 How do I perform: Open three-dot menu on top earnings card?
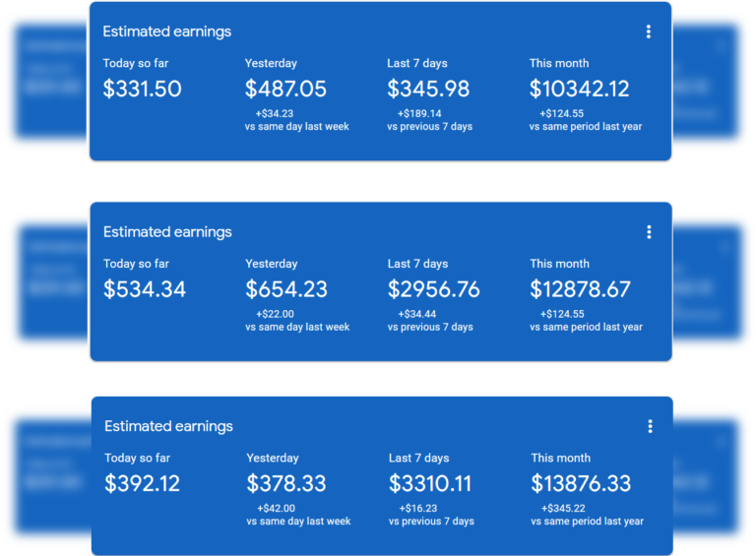(x=648, y=31)
